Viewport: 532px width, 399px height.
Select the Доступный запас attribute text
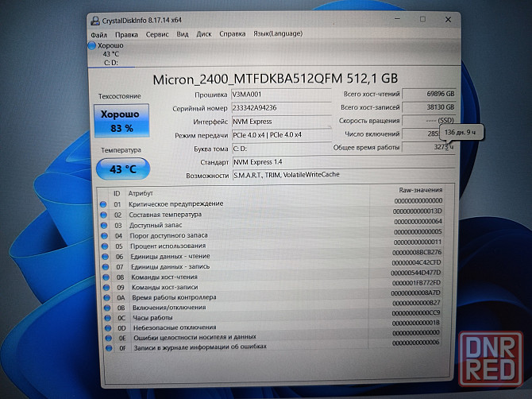[x=156, y=225]
